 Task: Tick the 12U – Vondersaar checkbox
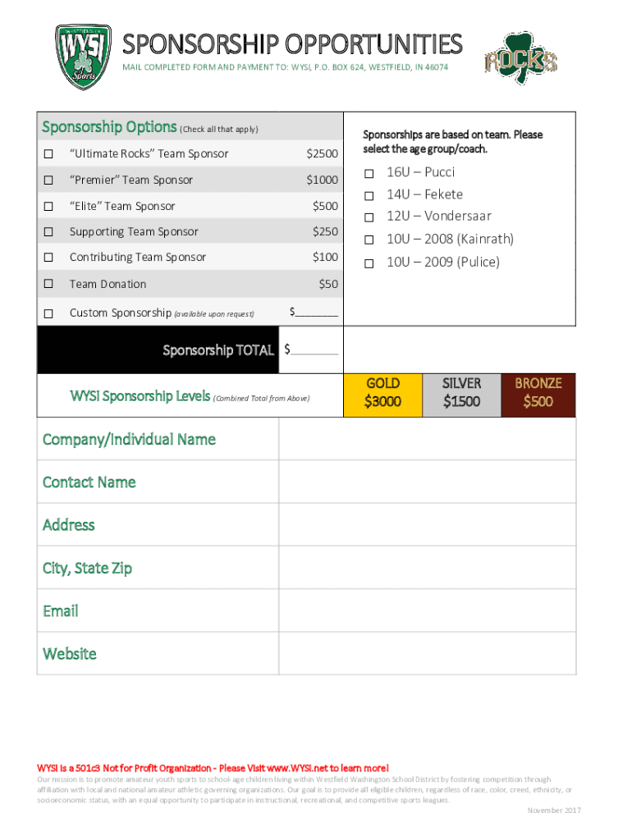tap(369, 217)
